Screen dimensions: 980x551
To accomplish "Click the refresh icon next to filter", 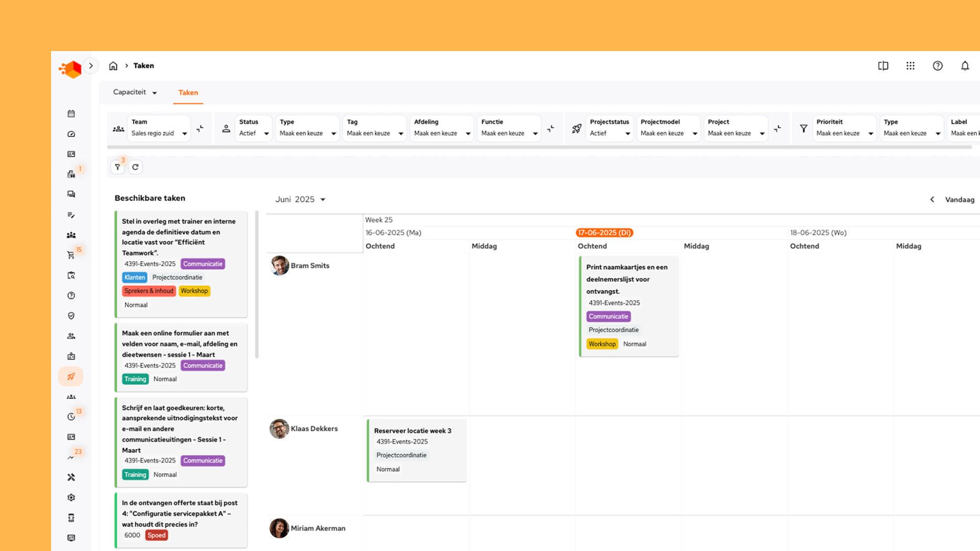I will click(x=135, y=167).
